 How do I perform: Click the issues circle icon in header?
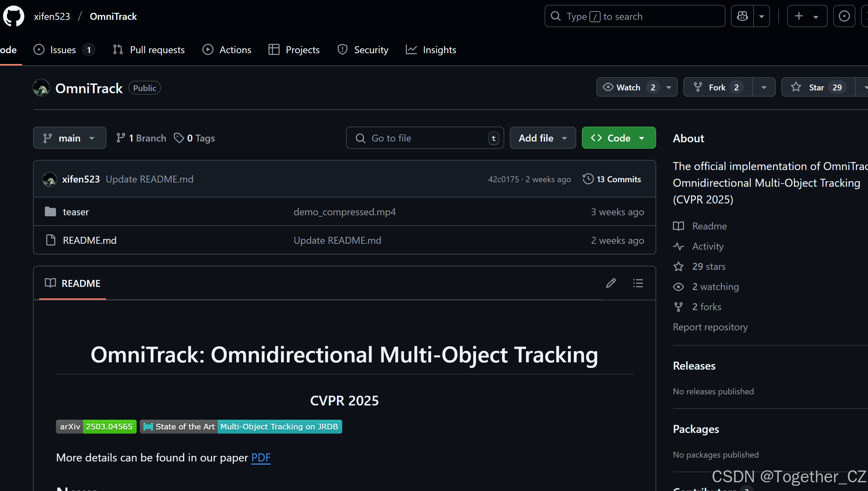pyautogui.click(x=844, y=16)
